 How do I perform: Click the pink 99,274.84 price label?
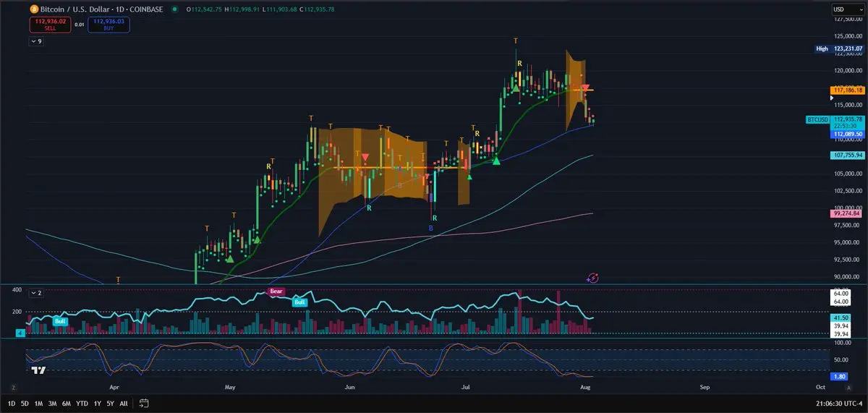tap(848, 213)
